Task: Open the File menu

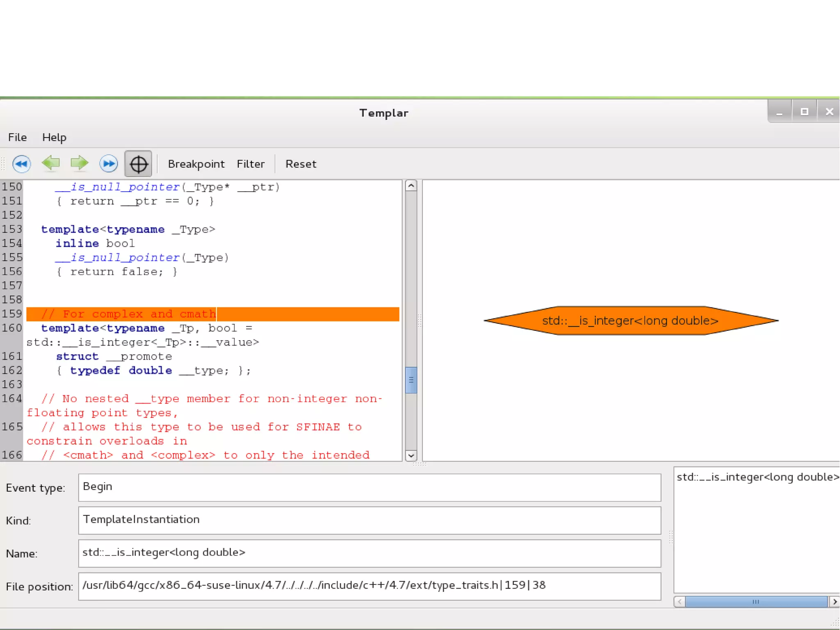Action: (17, 137)
